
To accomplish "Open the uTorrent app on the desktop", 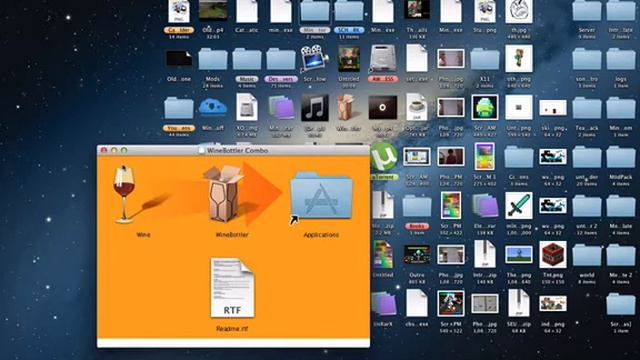I will click(384, 157).
